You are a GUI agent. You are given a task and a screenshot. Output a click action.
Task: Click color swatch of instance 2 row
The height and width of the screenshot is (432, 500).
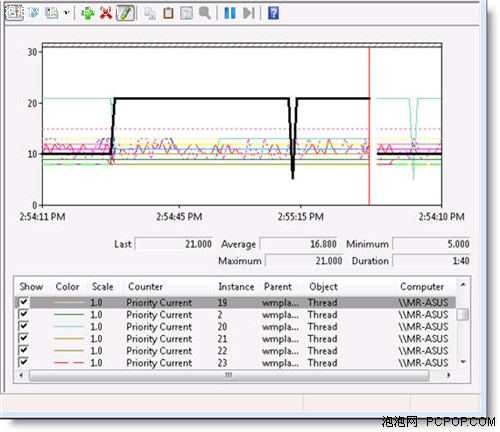pyautogui.click(x=69, y=314)
